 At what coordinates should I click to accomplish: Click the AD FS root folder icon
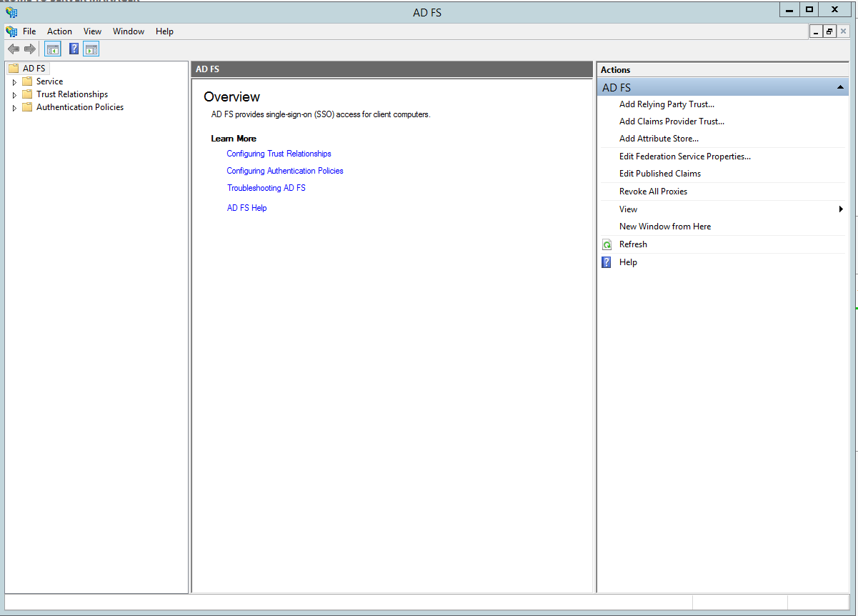[x=13, y=69]
